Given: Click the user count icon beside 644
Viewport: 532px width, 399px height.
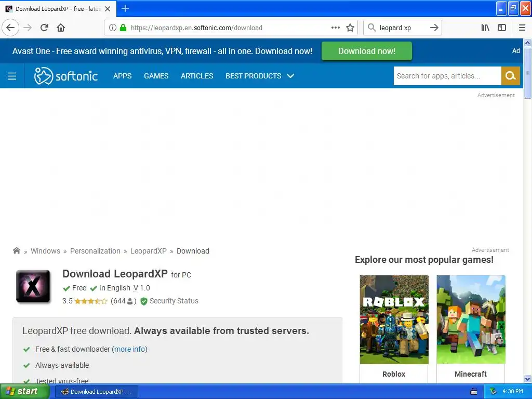Looking at the screenshot, I should 130,301.
